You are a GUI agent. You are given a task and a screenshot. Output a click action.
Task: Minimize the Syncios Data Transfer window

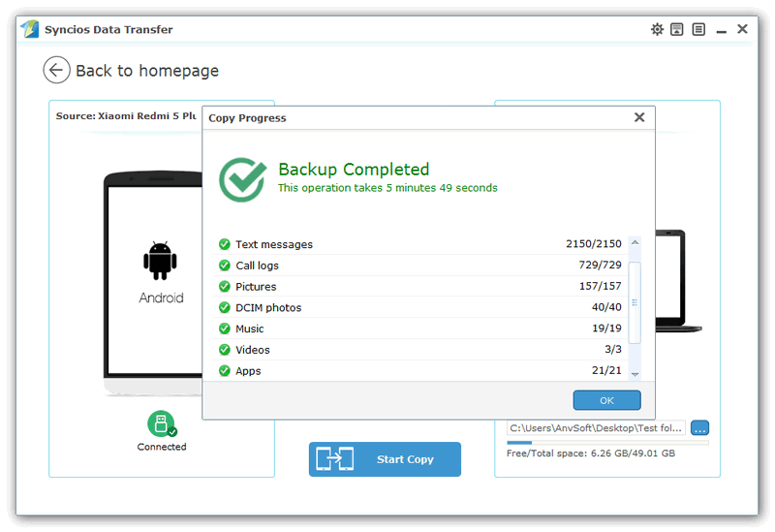click(x=721, y=30)
